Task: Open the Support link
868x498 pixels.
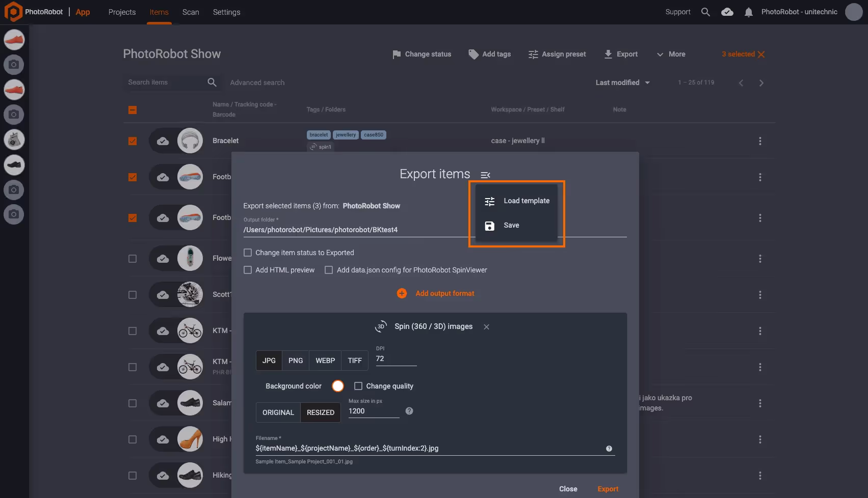Action: (678, 12)
